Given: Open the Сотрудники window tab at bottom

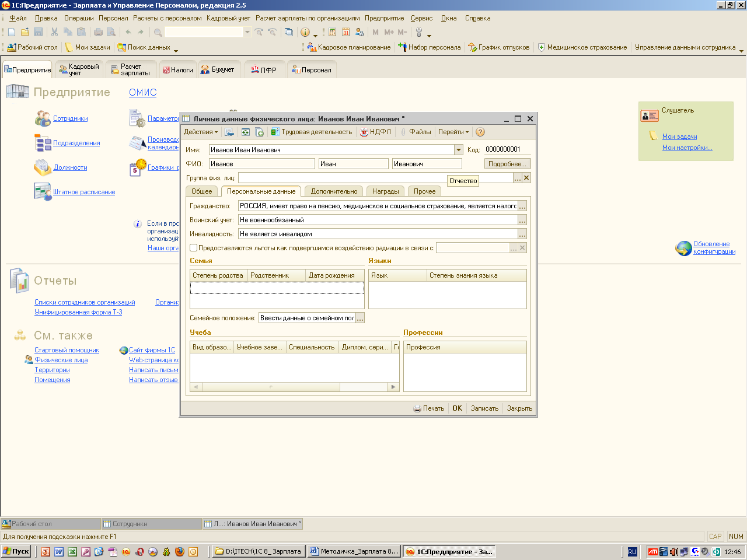Looking at the screenshot, I should [152, 524].
